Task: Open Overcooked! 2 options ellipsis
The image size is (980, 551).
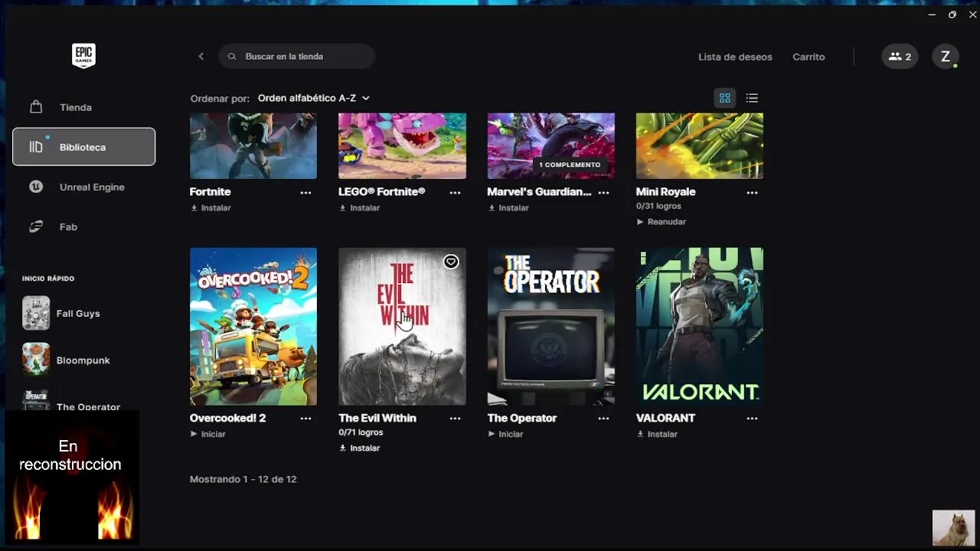Action: click(x=305, y=419)
